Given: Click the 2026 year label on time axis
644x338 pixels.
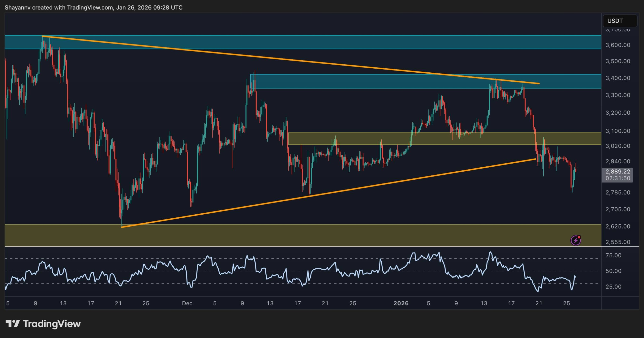Looking at the screenshot, I should click(x=401, y=303).
